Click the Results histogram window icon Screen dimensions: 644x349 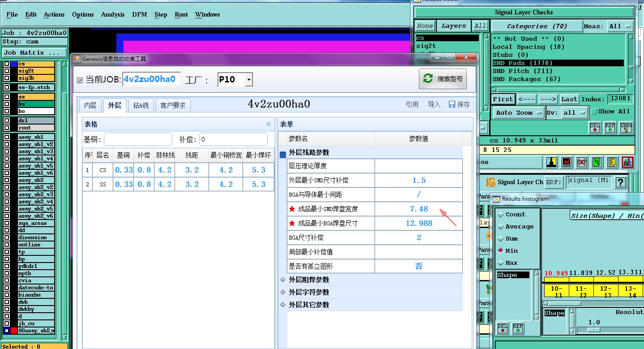coord(496,198)
